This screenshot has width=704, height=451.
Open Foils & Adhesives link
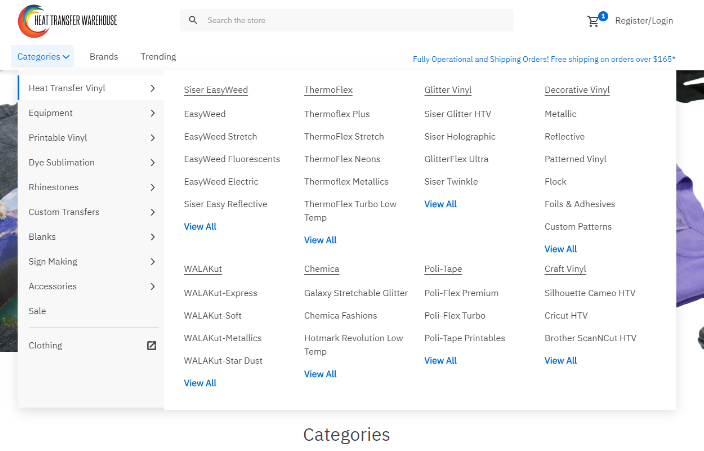click(580, 204)
